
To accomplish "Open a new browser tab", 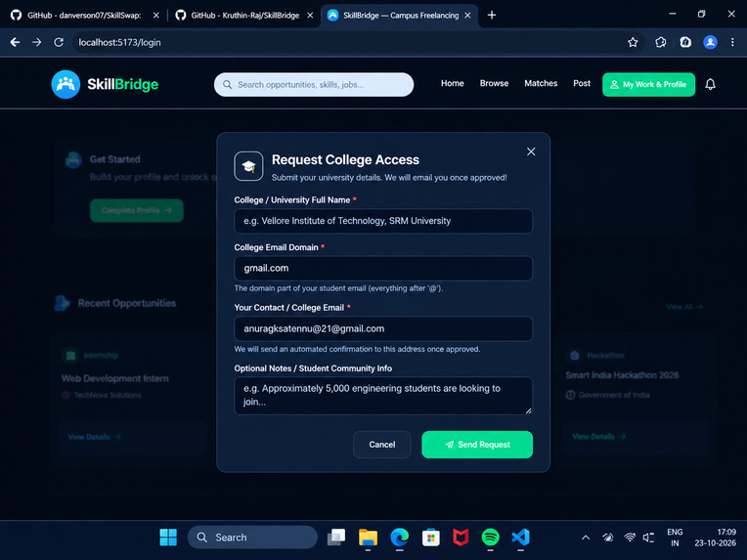I will click(492, 16).
